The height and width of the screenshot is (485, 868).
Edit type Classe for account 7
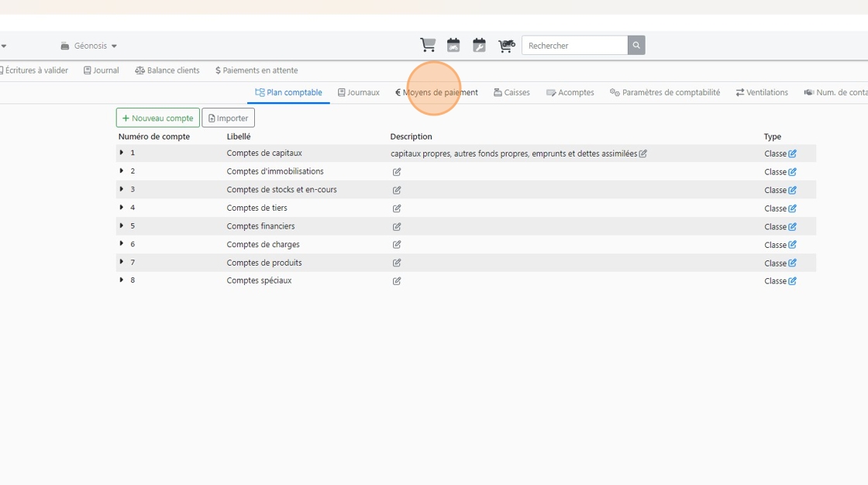click(793, 263)
